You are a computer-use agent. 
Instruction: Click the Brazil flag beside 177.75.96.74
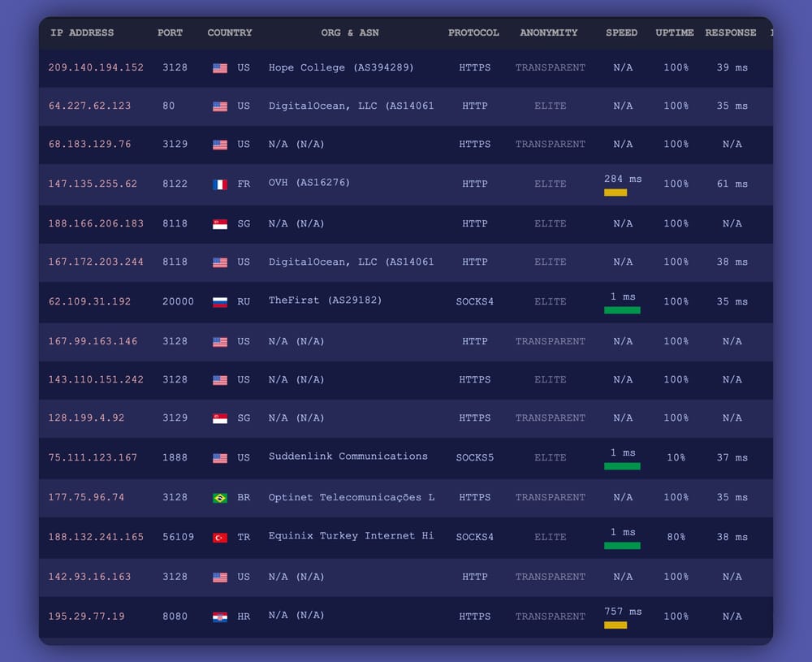point(219,498)
